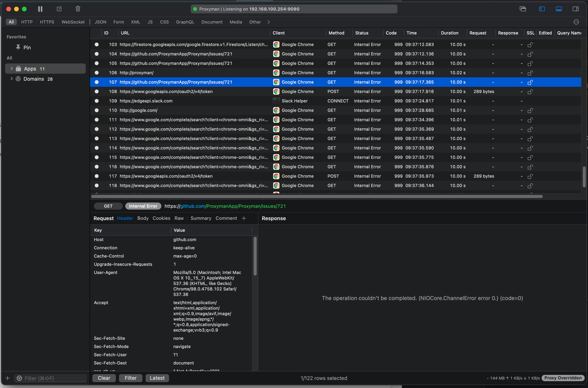588x388 pixels.
Task: Toggle the left sidebar panel icon
Action: (542, 9)
